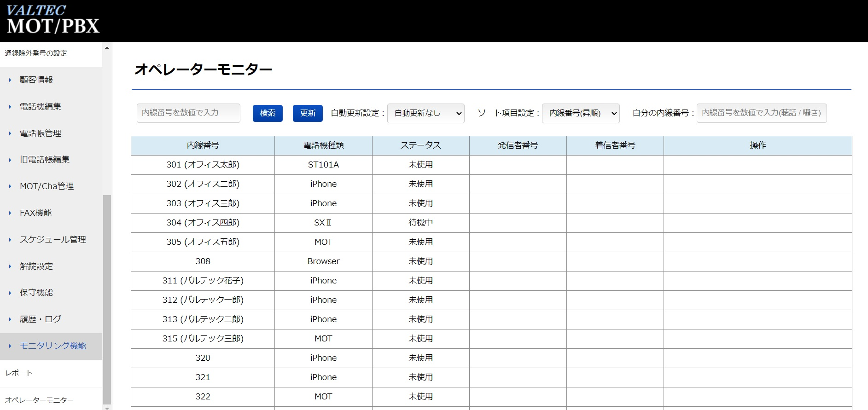Screen dimensions: 868x410
Task: Open the MOT/Cha管理 menu
Action: coord(47,186)
